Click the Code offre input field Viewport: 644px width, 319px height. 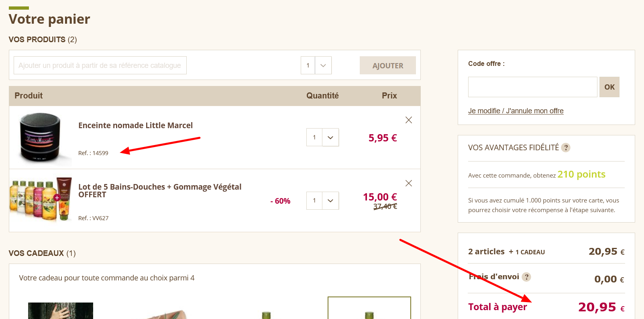tap(532, 87)
